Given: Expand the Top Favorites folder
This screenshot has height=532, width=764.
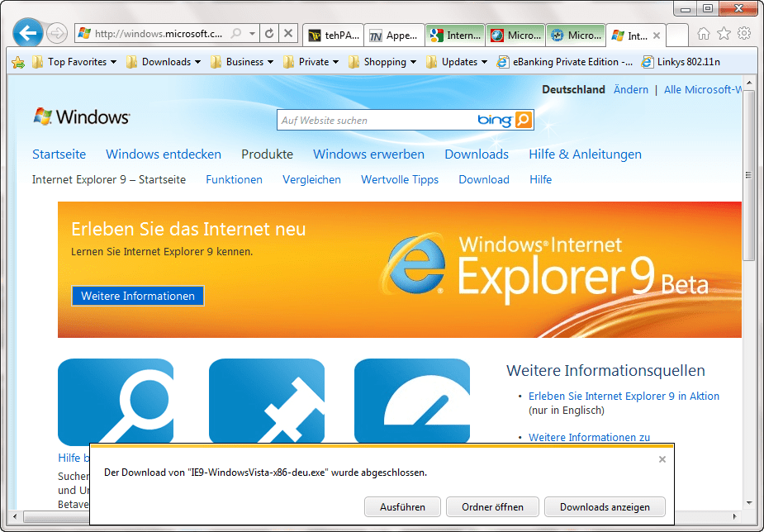Looking at the screenshot, I should click(x=74, y=62).
